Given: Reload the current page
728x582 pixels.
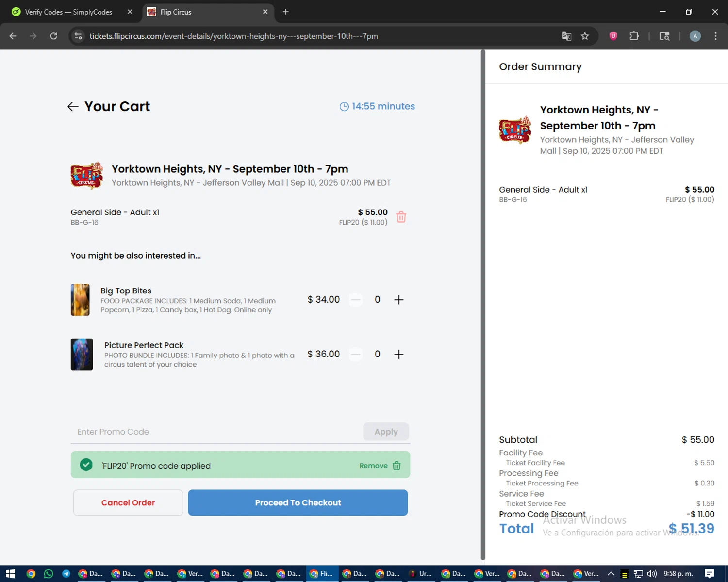Looking at the screenshot, I should click(x=53, y=36).
